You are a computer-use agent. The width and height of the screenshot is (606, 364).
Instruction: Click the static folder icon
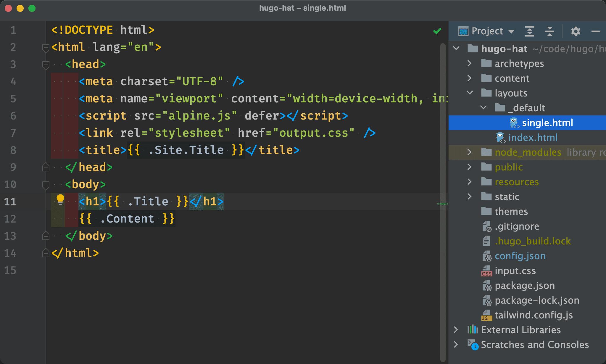(x=486, y=196)
